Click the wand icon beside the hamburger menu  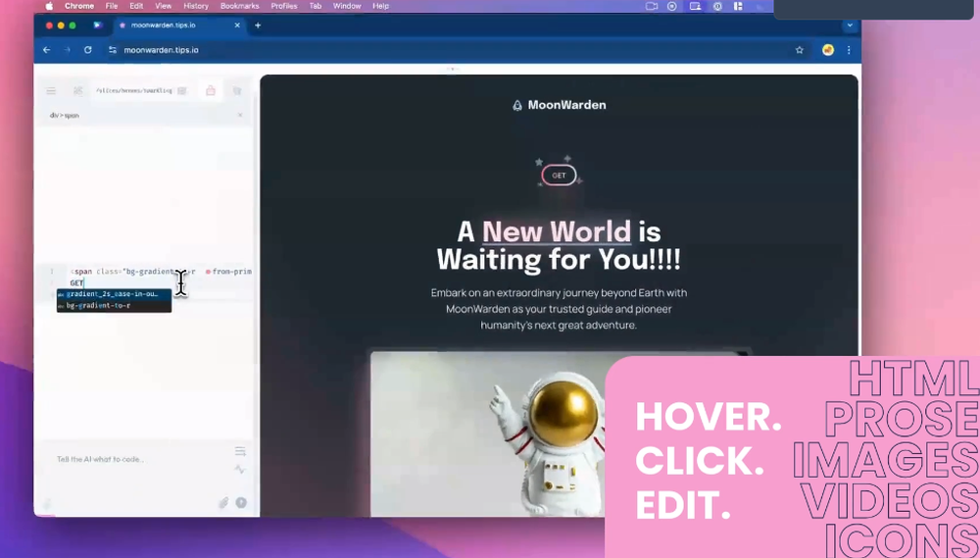click(x=78, y=90)
